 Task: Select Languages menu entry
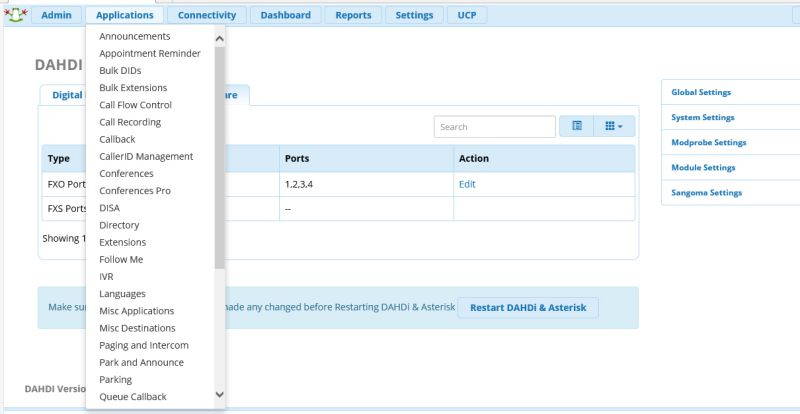tap(122, 294)
